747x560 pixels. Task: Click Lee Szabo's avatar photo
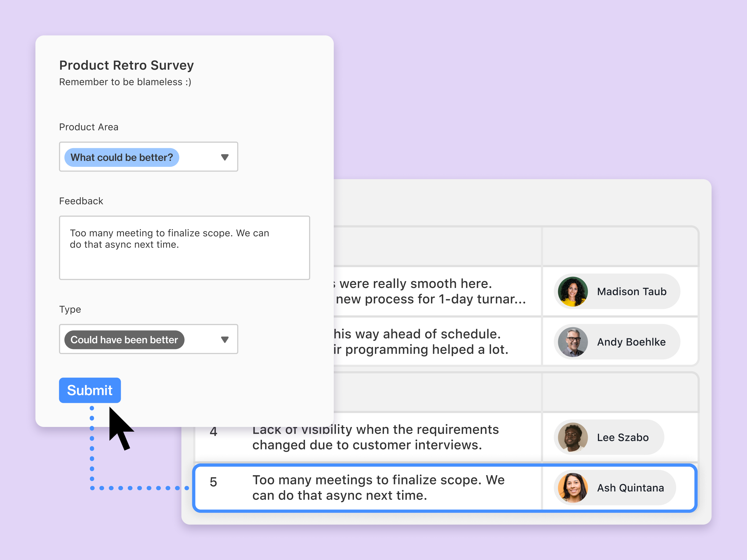pos(573,437)
